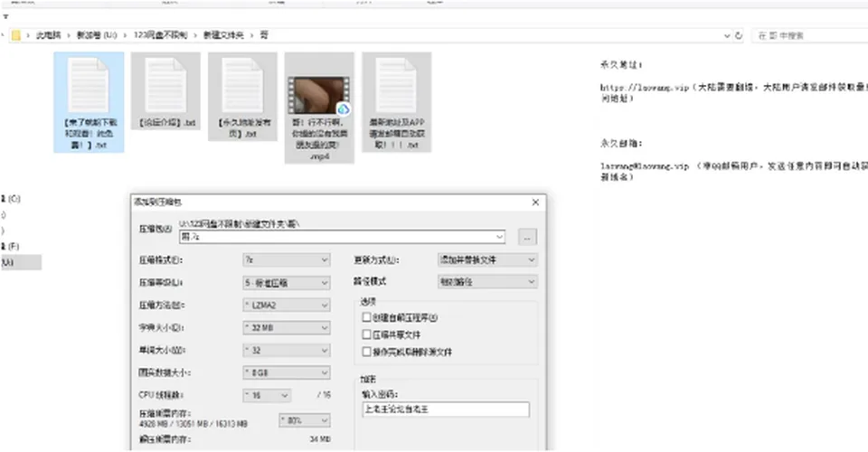This screenshot has width=868, height=452.
Task: Open compression method LZMA2 dropdown
Action: coord(287,305)
